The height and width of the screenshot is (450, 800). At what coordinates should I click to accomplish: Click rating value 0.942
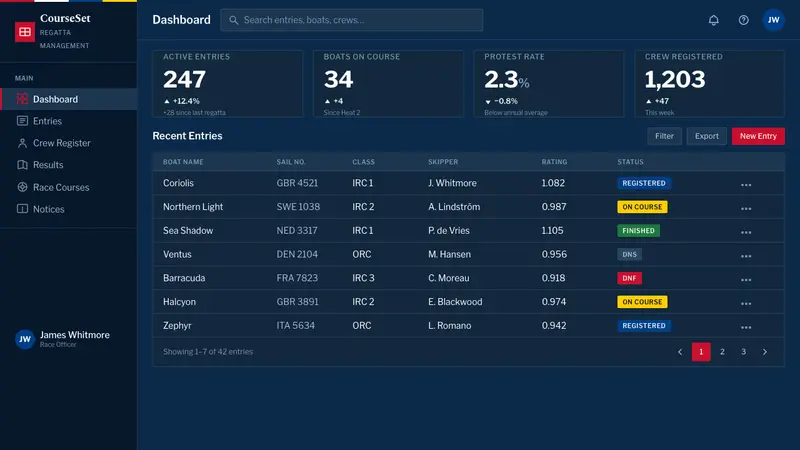pyautogui.click(x=554, y=326)
